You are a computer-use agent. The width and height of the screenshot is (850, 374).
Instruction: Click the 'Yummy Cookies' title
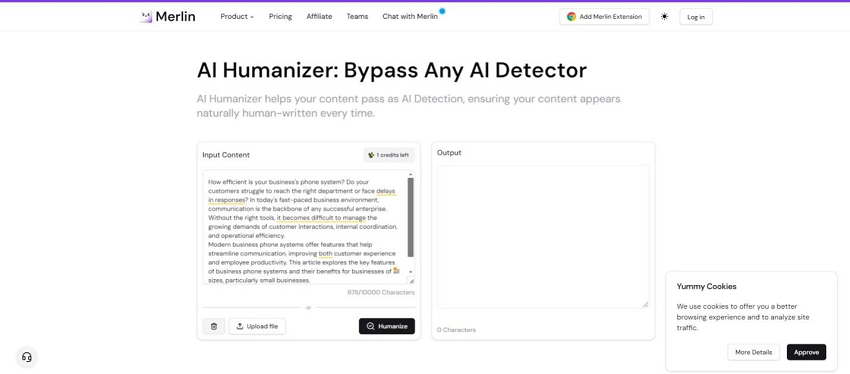click(706, 287)
